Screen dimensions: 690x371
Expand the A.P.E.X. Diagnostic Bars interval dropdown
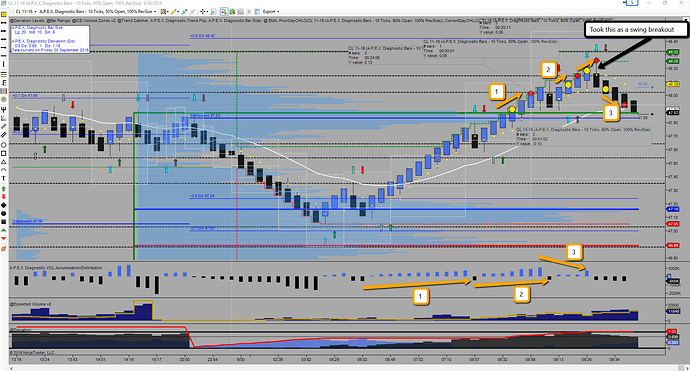[97, 11]
